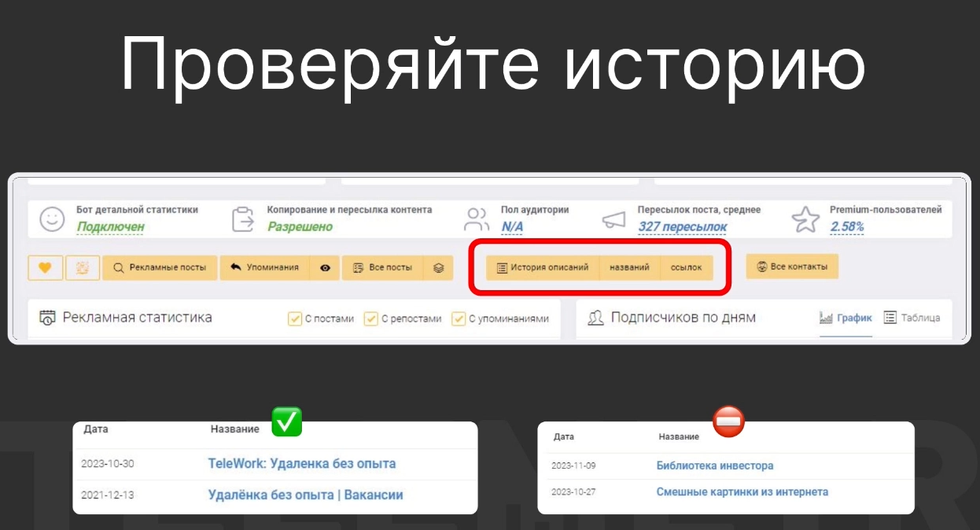The width and height of the screenshot is (980, 530).
Task: Click the Все контакты button
Action: click(x=792, y=267)
